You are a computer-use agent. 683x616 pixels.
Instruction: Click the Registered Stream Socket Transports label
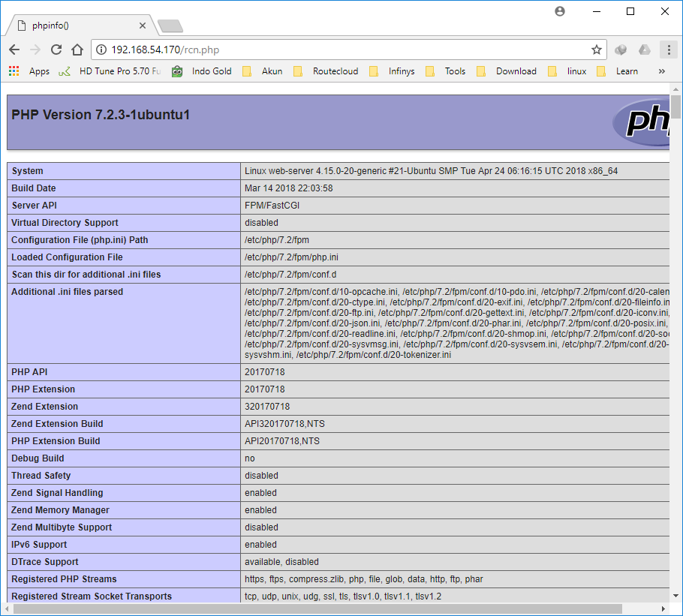tap(92, 596)
